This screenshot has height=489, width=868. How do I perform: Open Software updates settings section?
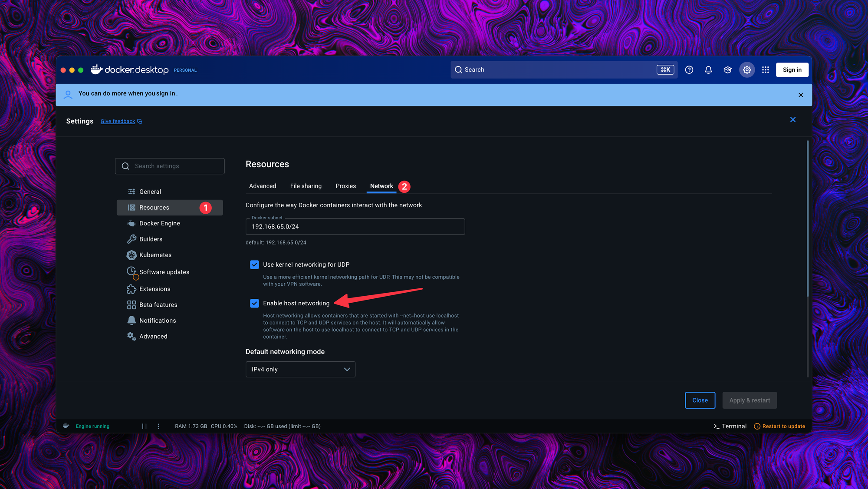(170, 272)
